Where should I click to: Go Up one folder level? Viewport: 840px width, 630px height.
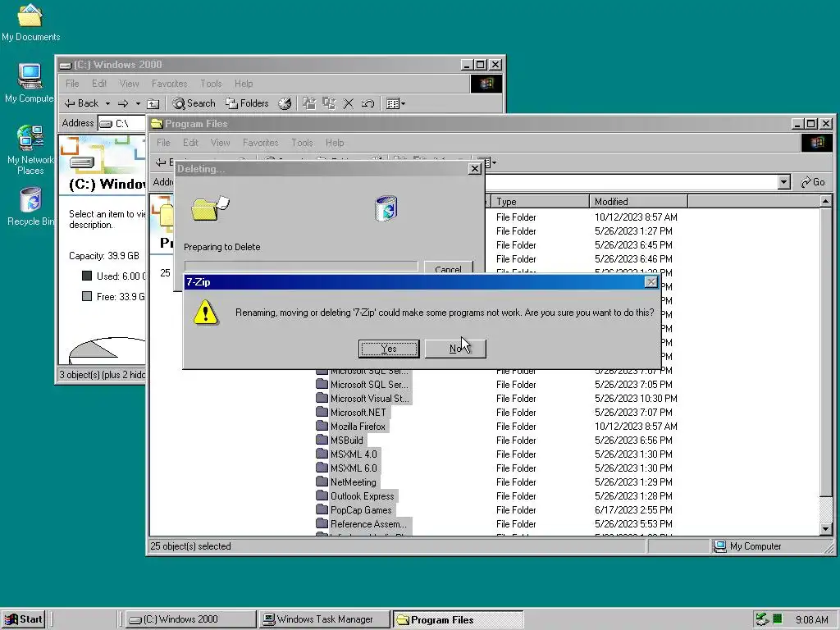[x=153, y=103]
